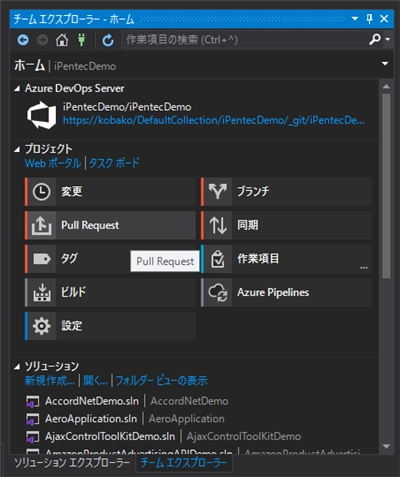
Task: Open the Azure Pipelines tile
Action: (286, 293)
